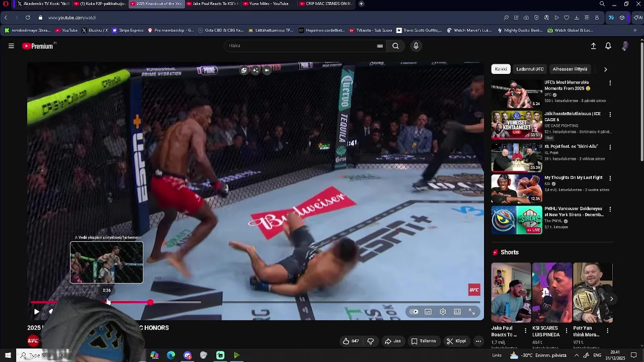The height and width of the screenshot is (362, 644).
Task: Toggle subtitles in the video player
Action: tap(428, 312)
